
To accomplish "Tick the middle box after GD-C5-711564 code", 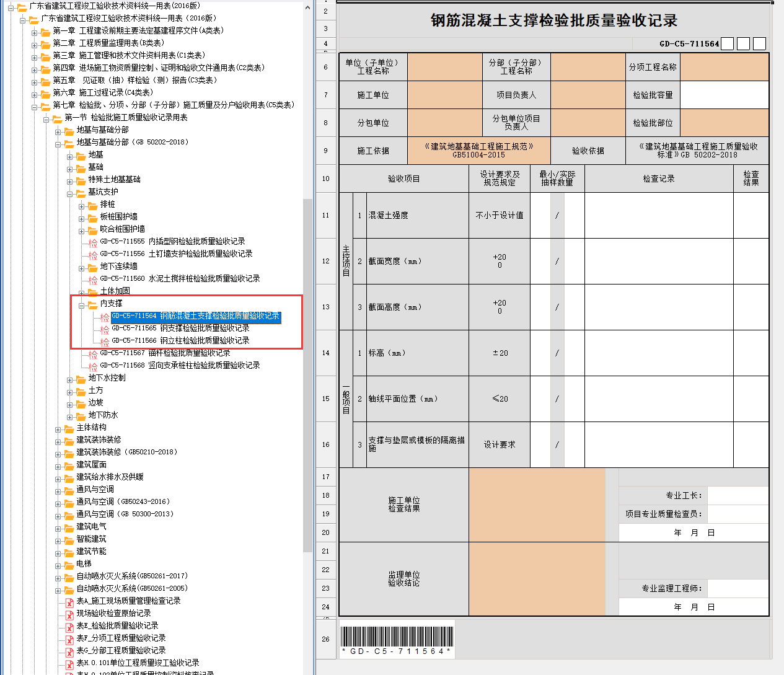I will pyautogui.click(x=743, y=43).
